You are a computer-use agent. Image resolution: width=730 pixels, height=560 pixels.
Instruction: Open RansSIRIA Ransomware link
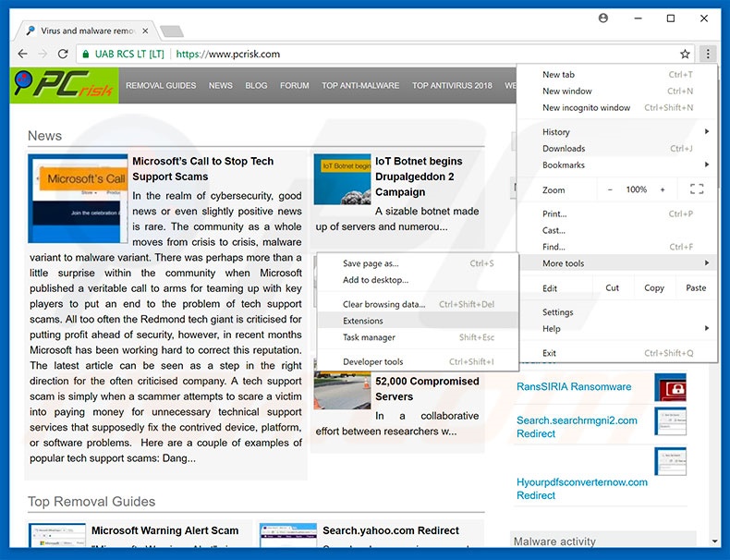574,387
